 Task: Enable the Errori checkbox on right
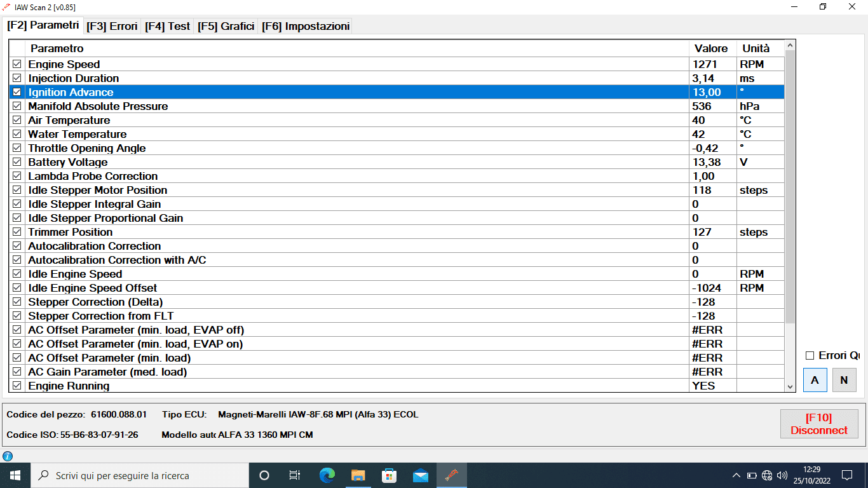click(810, 356)
